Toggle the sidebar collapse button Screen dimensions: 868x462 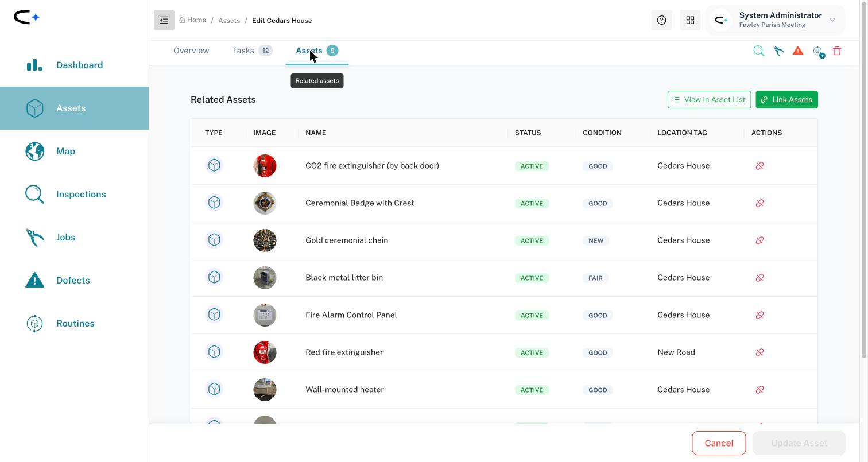[164, 20]
